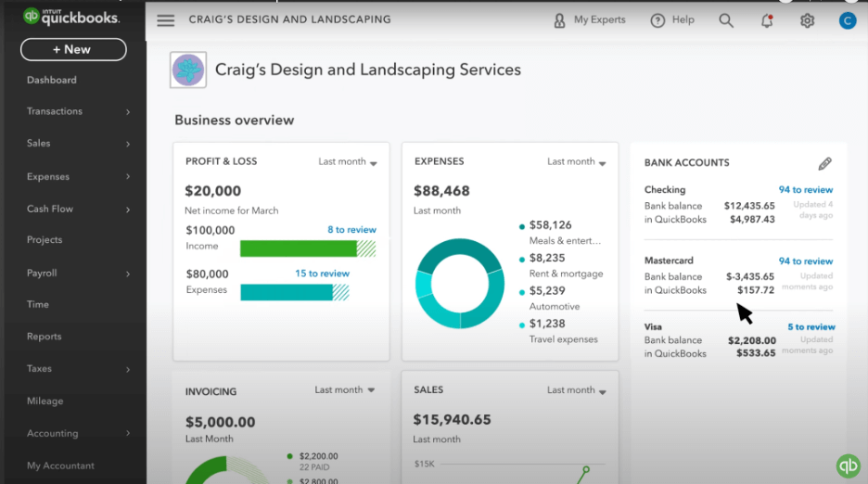
Task: Go to Dashboard in the sidebar
Action: 52,80
